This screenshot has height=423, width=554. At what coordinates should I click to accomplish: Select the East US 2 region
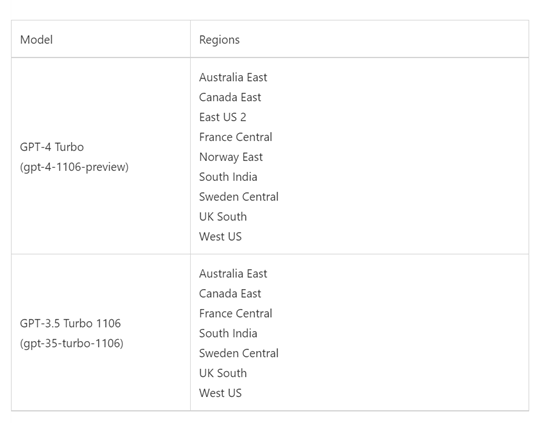coord(222,117)
